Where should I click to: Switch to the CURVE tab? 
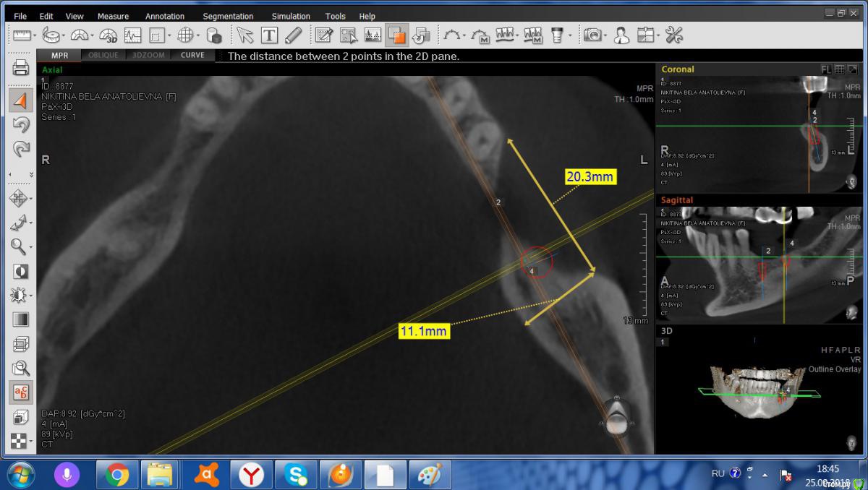[192, 55]
